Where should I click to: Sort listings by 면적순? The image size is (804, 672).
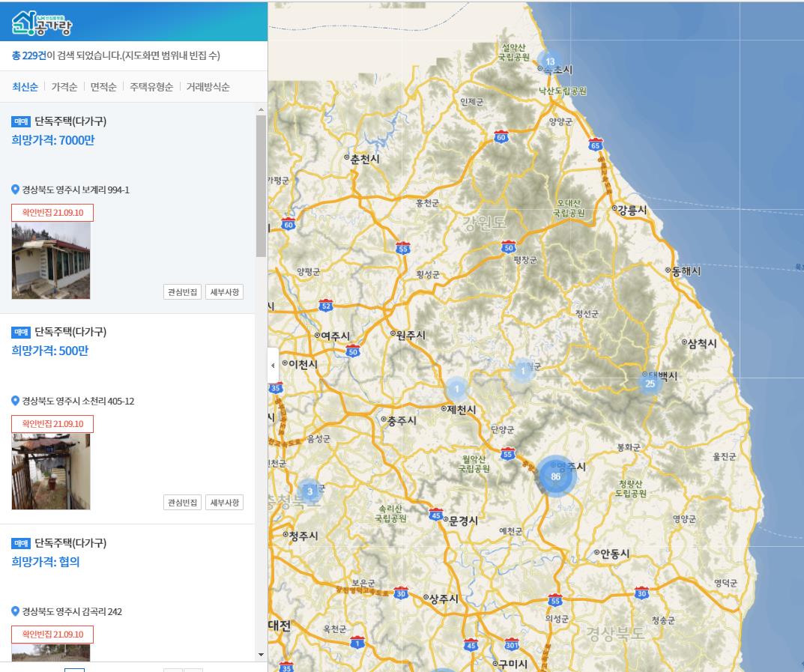103,87
